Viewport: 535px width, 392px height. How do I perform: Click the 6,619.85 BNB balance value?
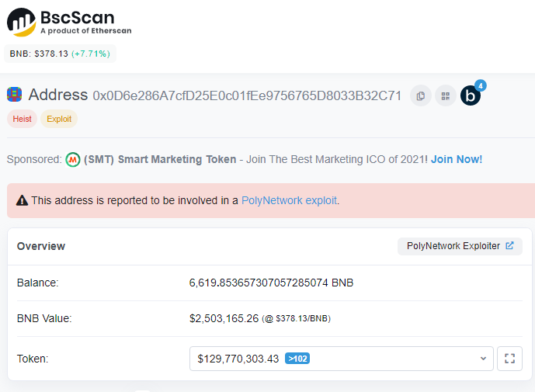tap(271, 283)
